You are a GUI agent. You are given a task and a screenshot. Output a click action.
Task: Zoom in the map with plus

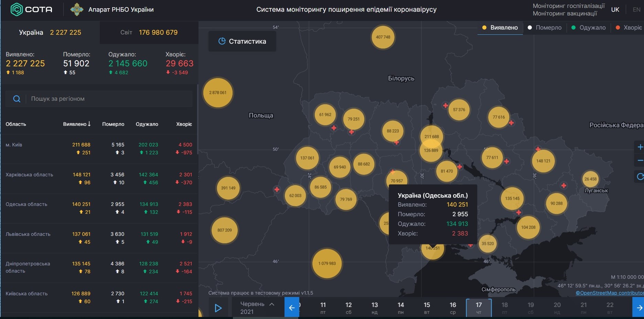point(640,147)
